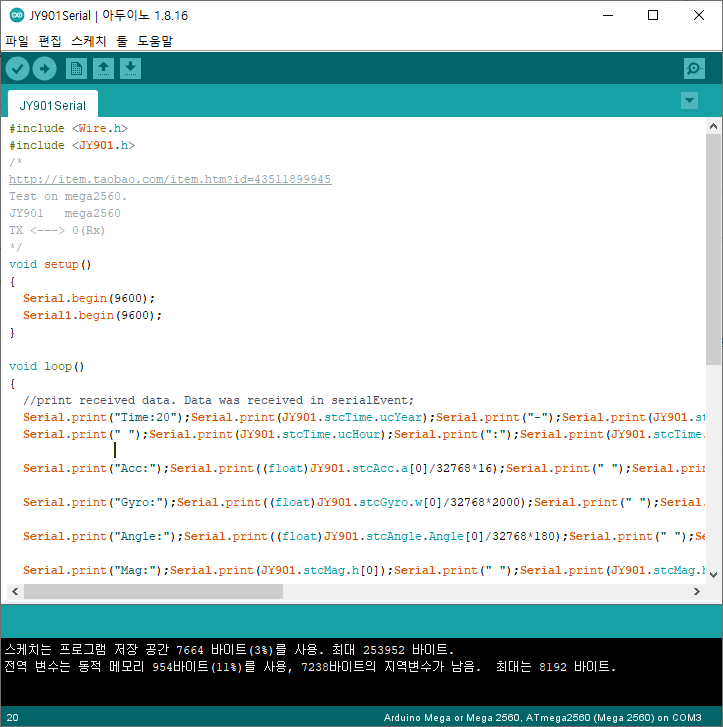Image resolution: width=723 pixels, height=727 pixels.
Task: Click the vertical scrollbar down arrow
Action: coord(713,575)
